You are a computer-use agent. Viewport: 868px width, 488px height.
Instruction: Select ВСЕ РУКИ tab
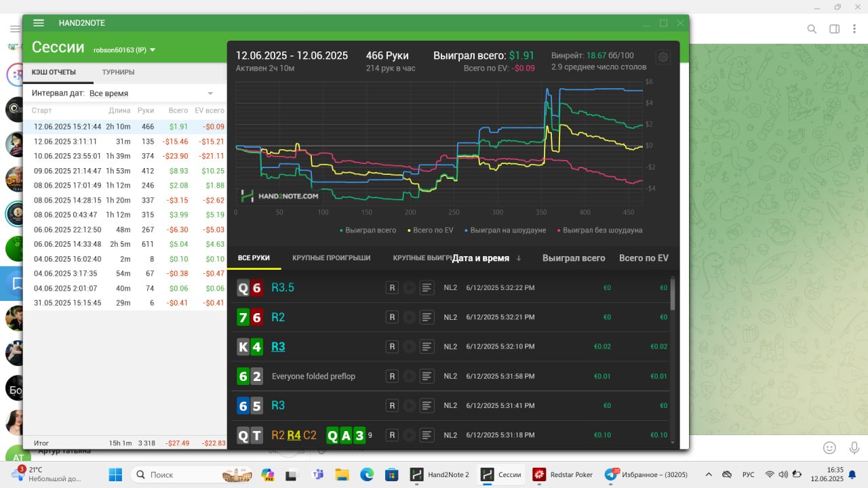click(x=254, y=258)
